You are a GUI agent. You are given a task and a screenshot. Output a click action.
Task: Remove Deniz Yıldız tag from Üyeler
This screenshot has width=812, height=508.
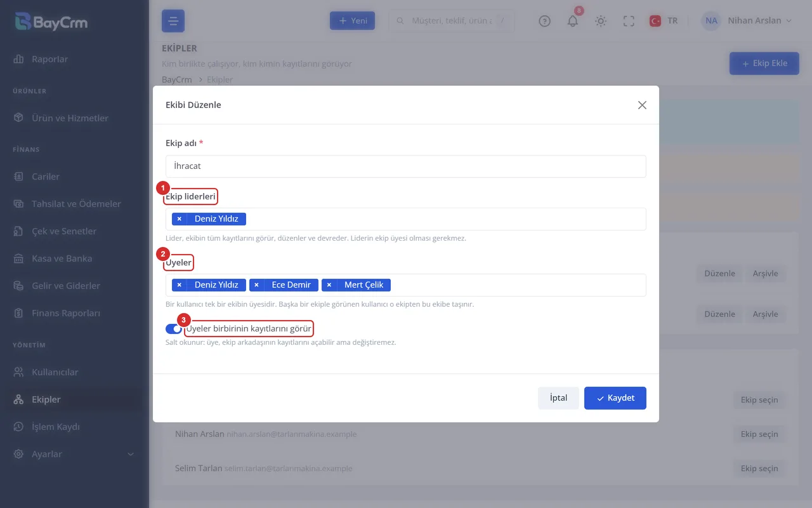click(180, 285)
